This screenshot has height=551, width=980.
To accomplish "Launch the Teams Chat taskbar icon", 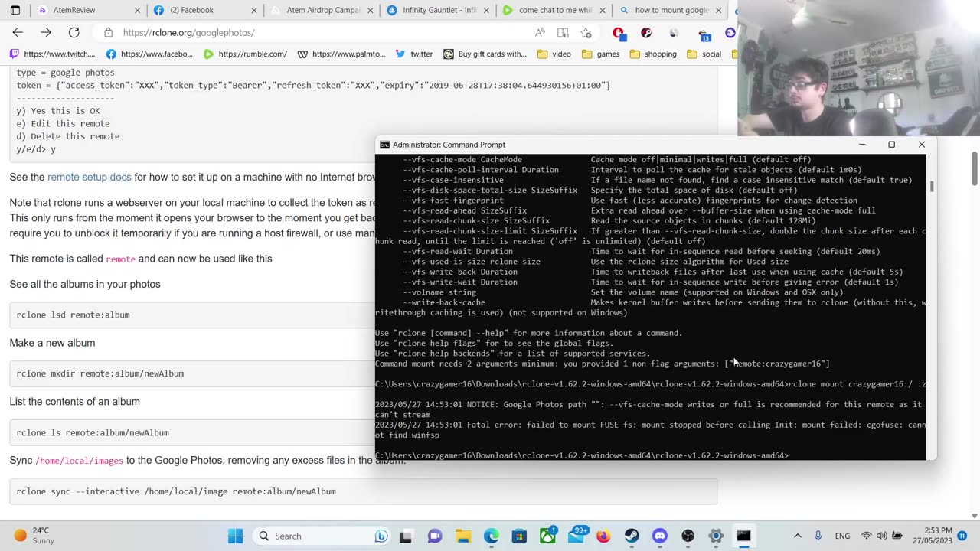I will (434, 536).
